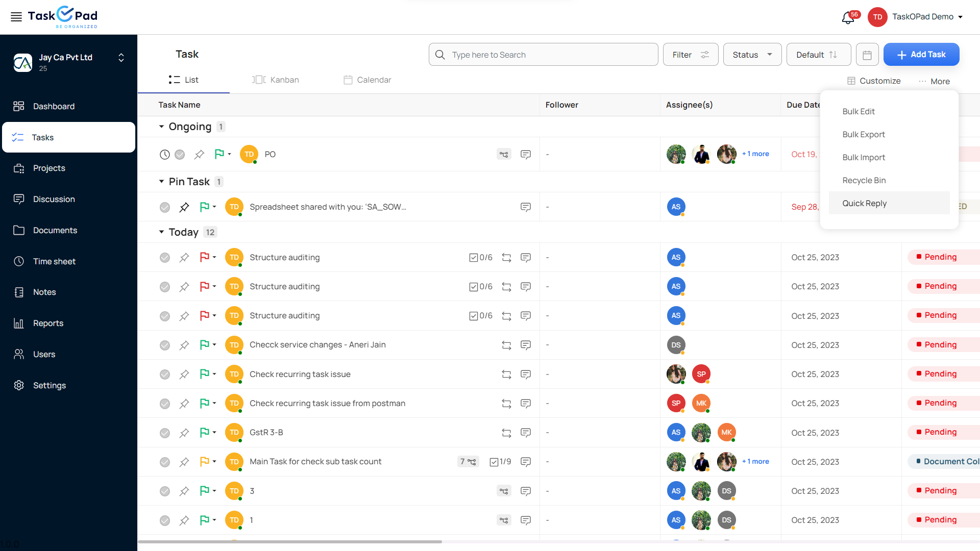Pin the Check recurring task issue task
The image size is (980, 551).
tap(184, 374)
